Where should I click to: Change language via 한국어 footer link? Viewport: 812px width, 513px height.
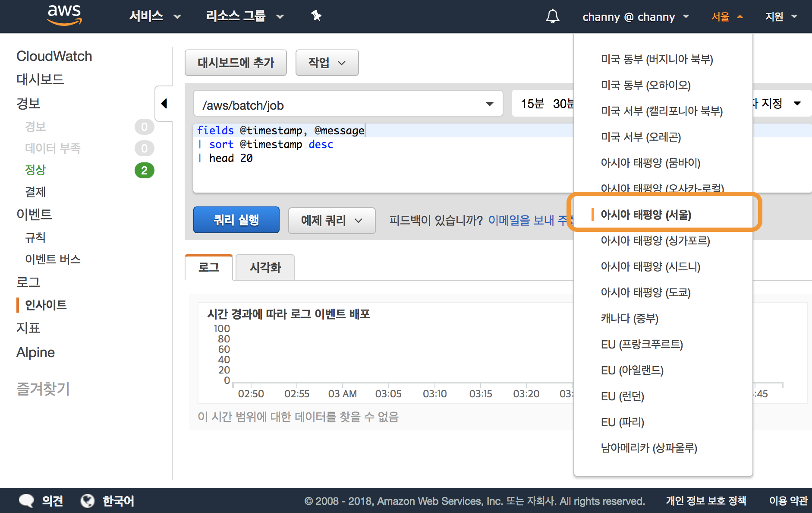click(x=118, y=501)
